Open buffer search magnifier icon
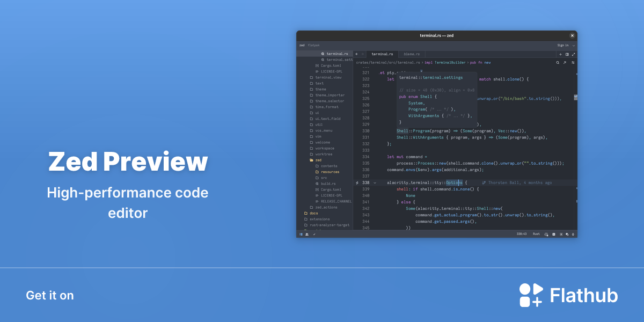Image resolution: width=644 pixels, height=322 pixels. [558, 62]
